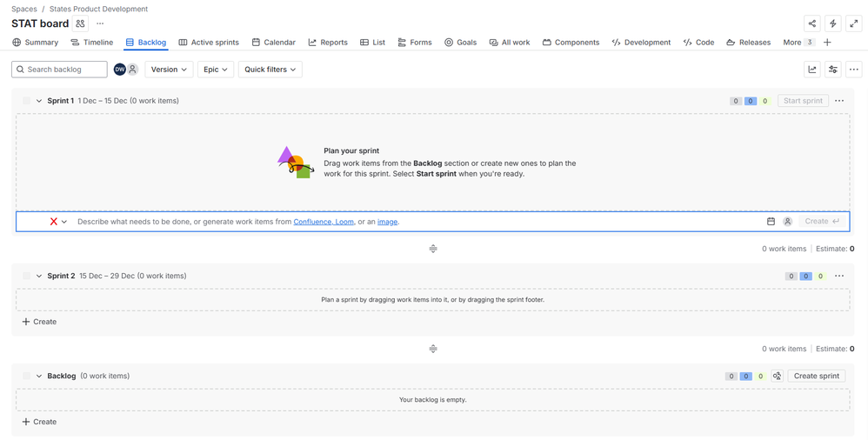Screen dimensions: 868x440
Task: Open the Quick filters dropdown
Action: [270, 70]
